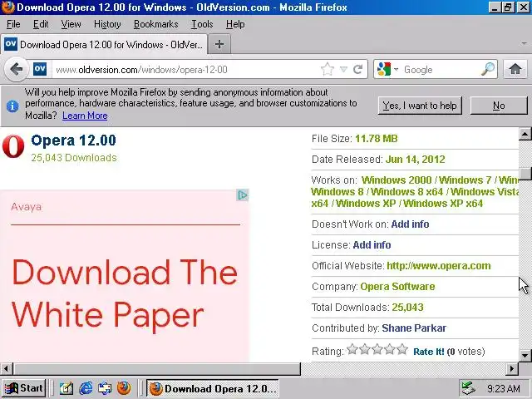Bookmark this page with the star icon
Screen dimensions: 532x399
tap(328, 70)
